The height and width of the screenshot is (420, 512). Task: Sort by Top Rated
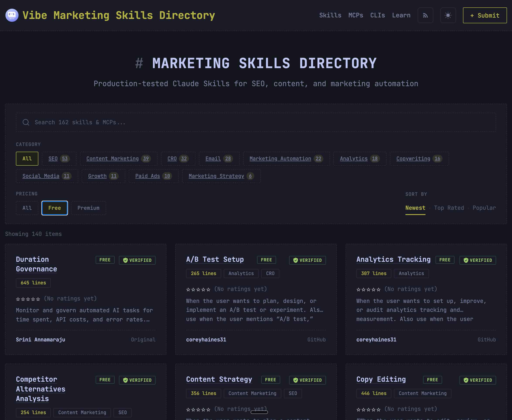click(x=449, y=208)
